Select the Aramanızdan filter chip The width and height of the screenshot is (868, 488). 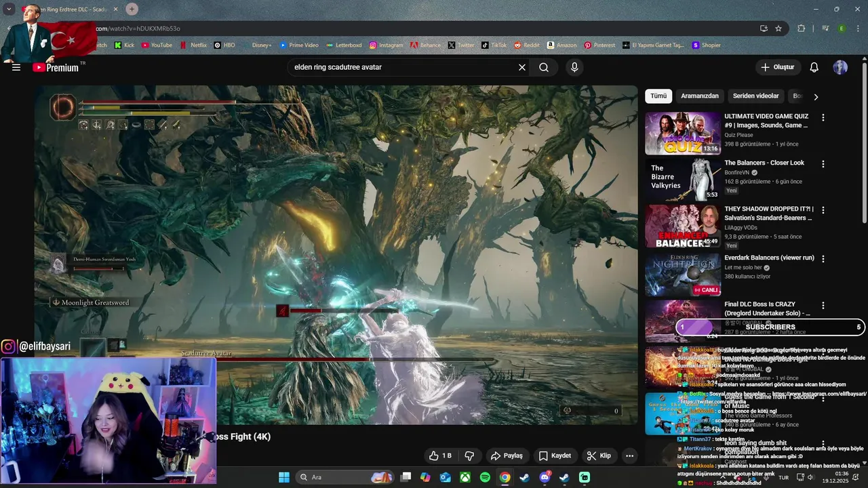(x=700, y=96)
